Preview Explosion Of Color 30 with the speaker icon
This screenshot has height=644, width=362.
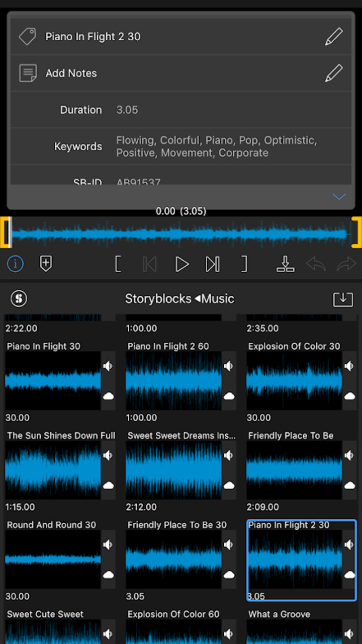coord(349,366)
